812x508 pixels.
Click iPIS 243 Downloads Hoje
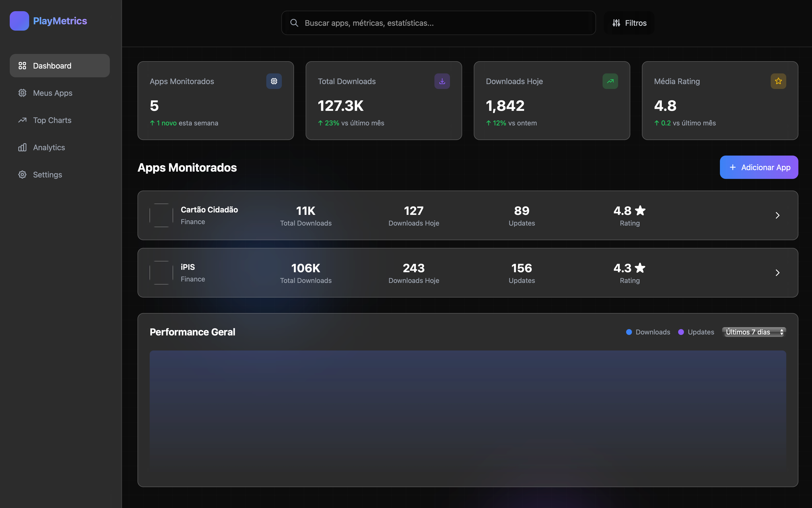click(x=414, y=273)
